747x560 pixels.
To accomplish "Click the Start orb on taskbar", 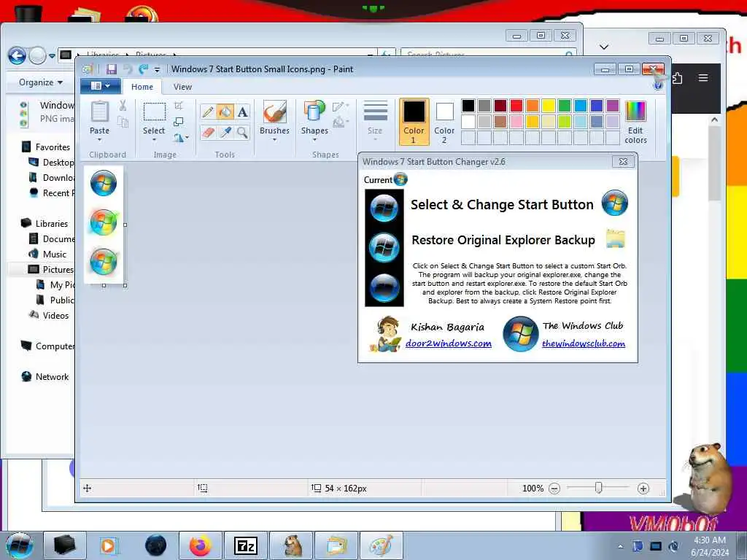I will [x=20, y=545].
